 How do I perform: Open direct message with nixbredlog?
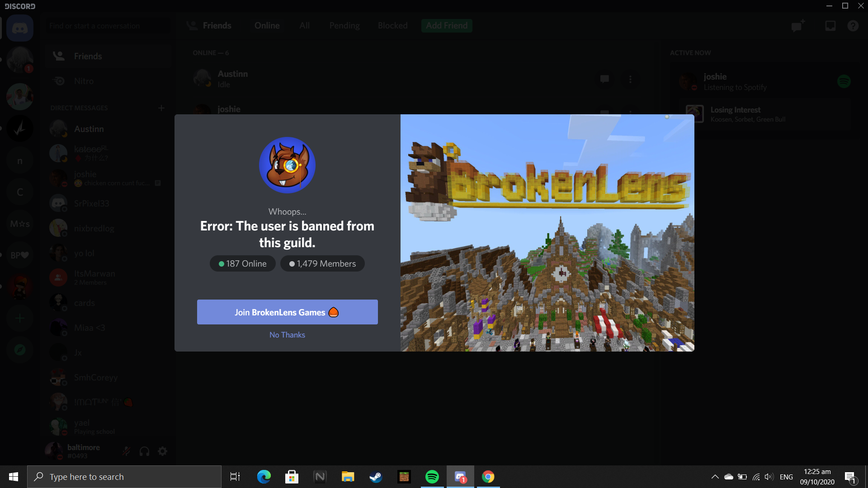(108, 228)
